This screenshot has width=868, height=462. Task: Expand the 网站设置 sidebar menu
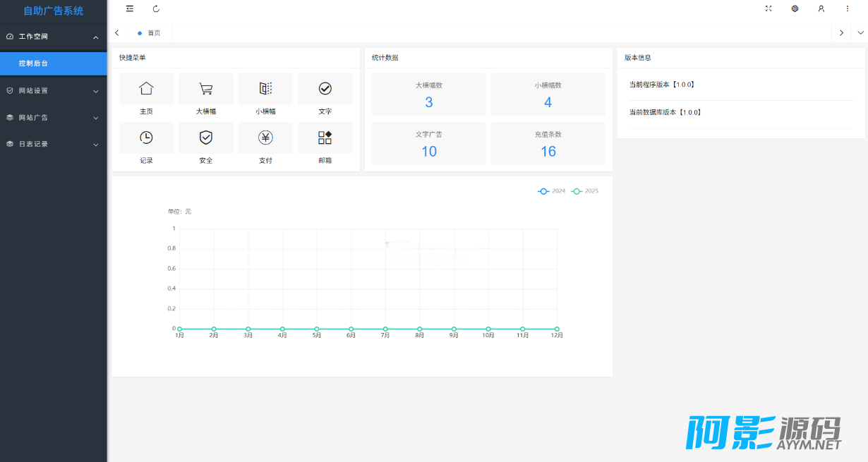53,90
